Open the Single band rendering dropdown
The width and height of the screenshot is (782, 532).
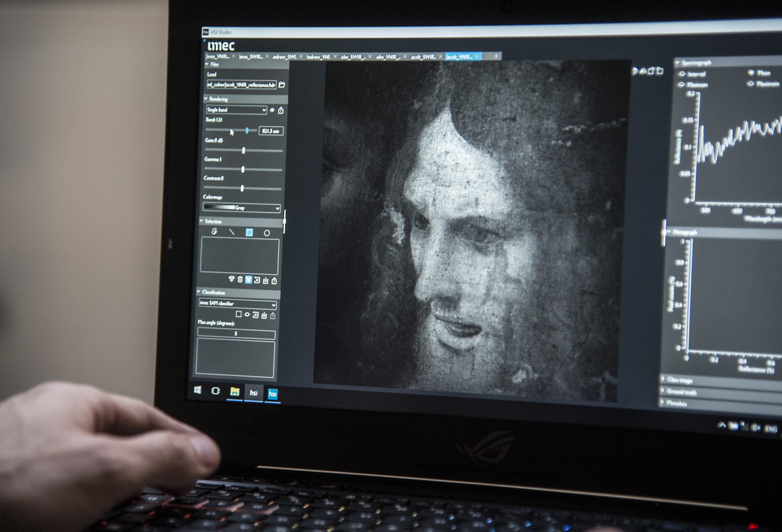[236, 110]
